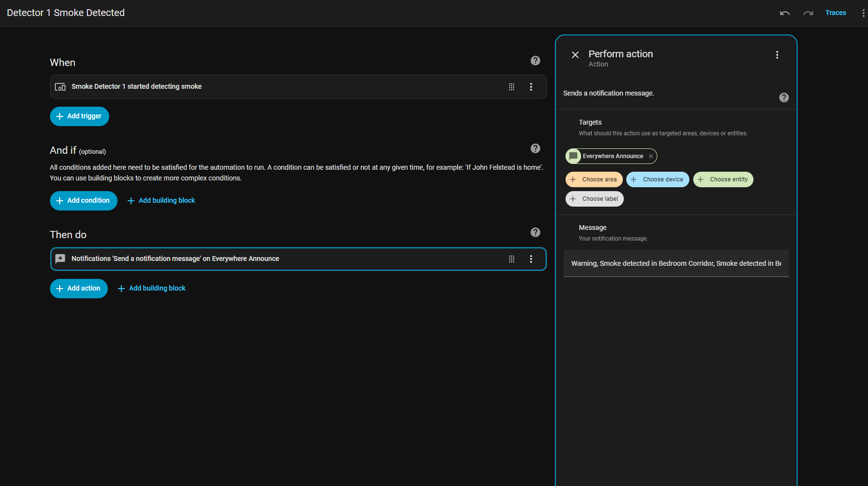868x486 pixels.
Task: Click the notification Message text field
Action: pyautogui.click(x=676, y=263)
